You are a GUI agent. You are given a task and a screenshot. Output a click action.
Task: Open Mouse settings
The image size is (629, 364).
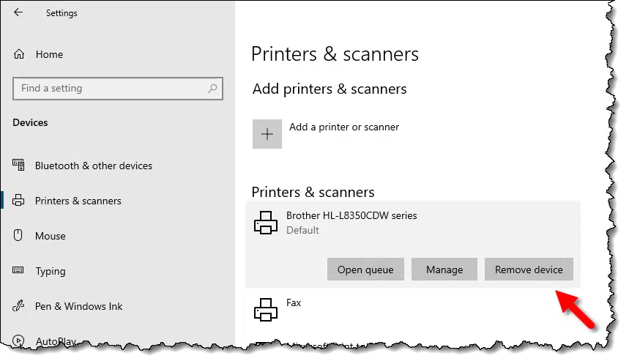[x=50, y=236]
